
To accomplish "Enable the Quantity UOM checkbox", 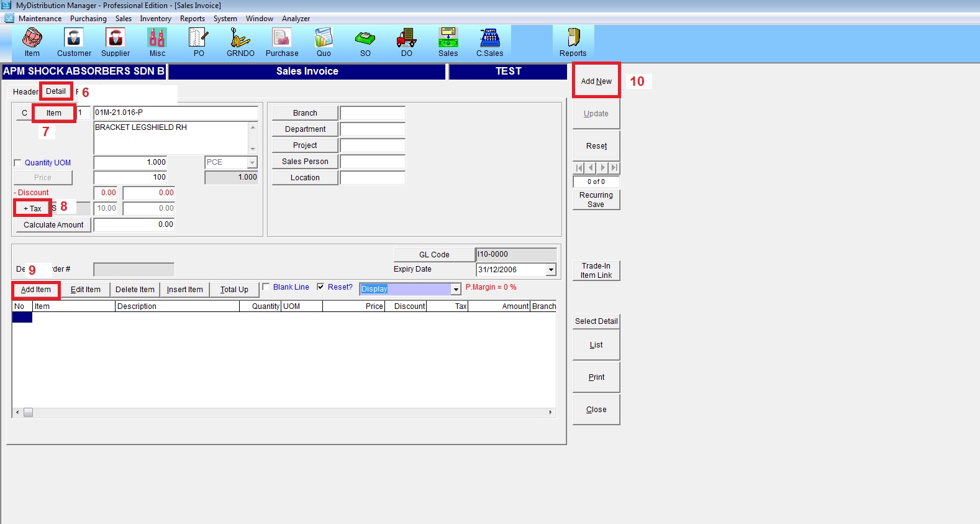I will coord(17,163).
